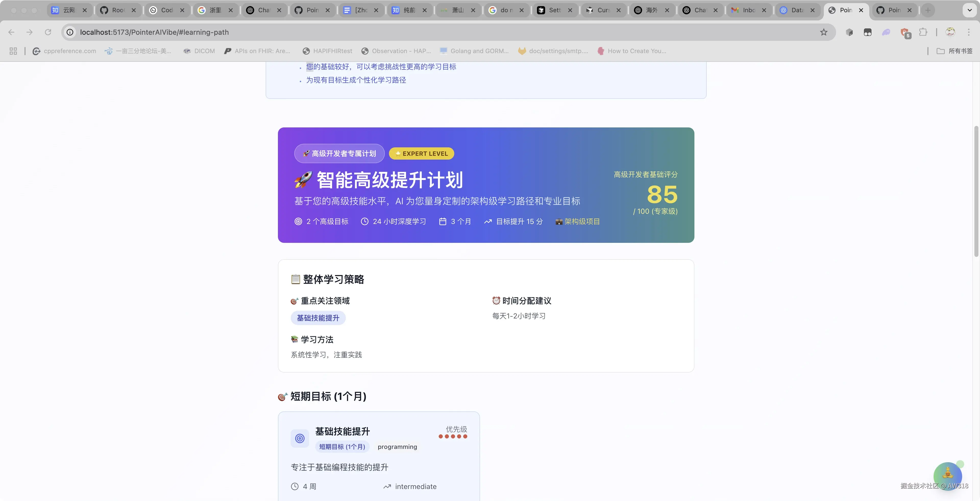Click the browser profile avatar icon

coord(950,32)
